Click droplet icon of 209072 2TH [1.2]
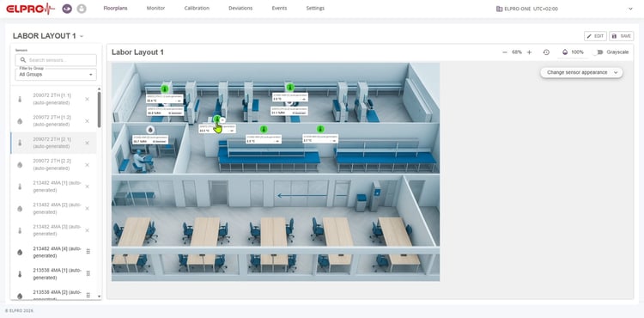The height and width of the screenshot is (318, 644). pyautogui.click(x=20, y=121)
